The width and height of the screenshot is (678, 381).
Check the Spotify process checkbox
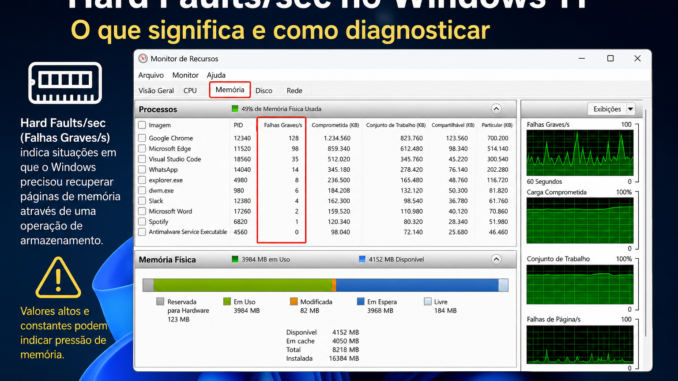pos(142,221)
